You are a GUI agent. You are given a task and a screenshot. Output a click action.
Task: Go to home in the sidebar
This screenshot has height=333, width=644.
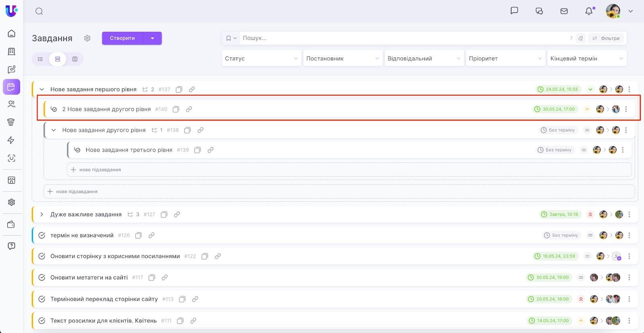(x=11, y=33)
